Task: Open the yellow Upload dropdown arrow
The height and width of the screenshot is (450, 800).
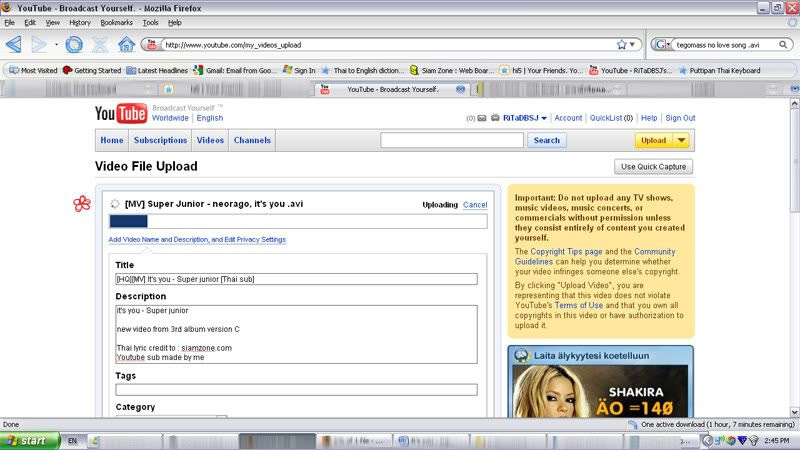Action: tap(681, 140)
